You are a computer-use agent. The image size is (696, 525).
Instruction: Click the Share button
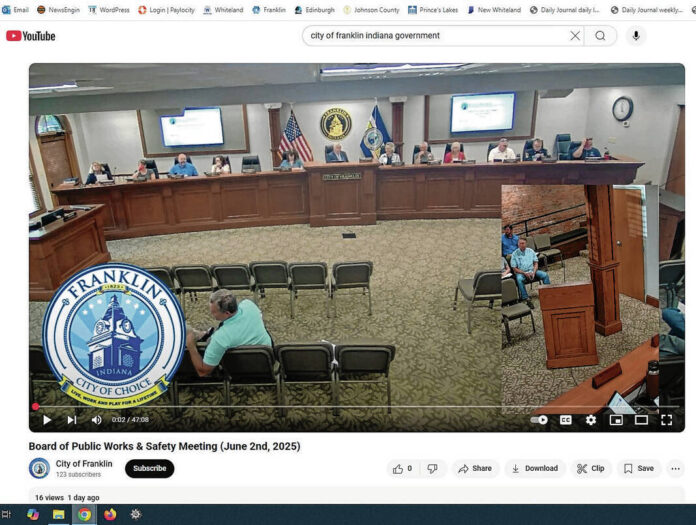474,468
